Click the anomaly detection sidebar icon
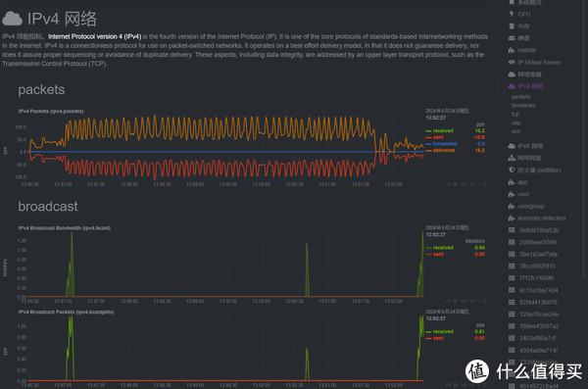 (x=512, y=218)
